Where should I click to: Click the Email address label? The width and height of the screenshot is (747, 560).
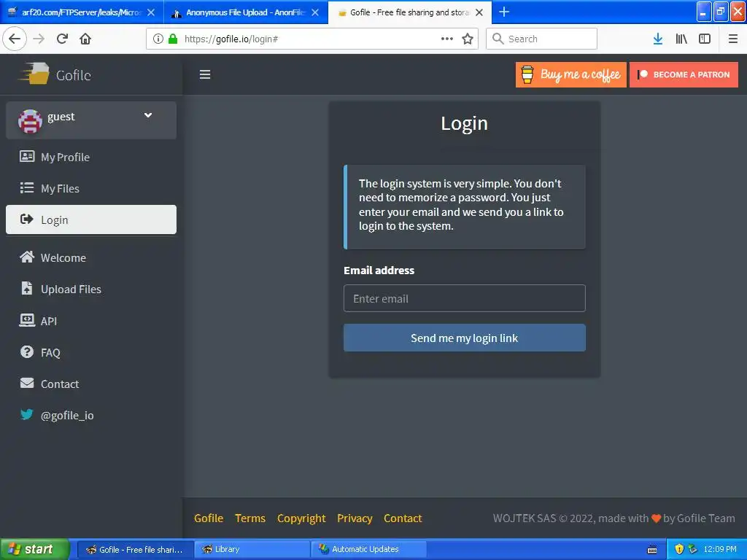pos(379,270)
